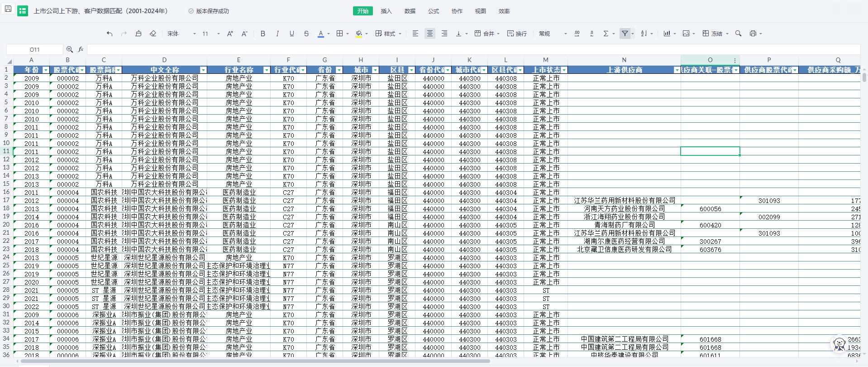
Task: Open the 公式 tab
Action: tap(434, 11)
